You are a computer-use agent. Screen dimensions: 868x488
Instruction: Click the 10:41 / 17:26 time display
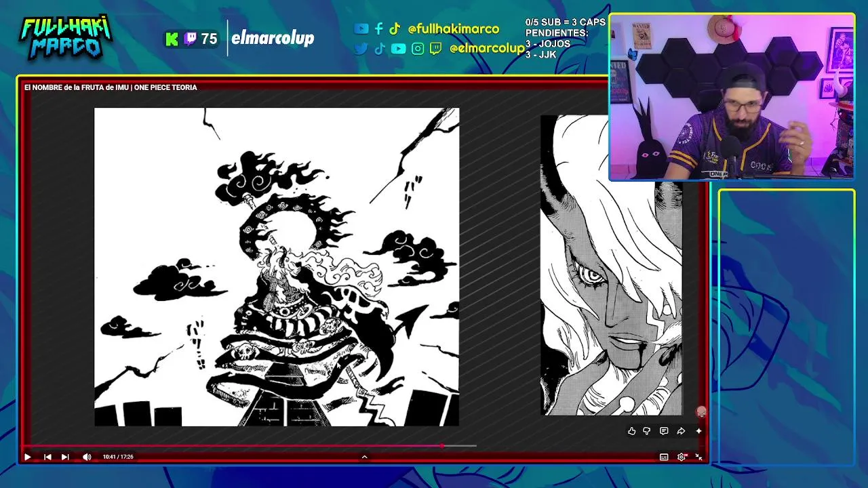(118, 457)
